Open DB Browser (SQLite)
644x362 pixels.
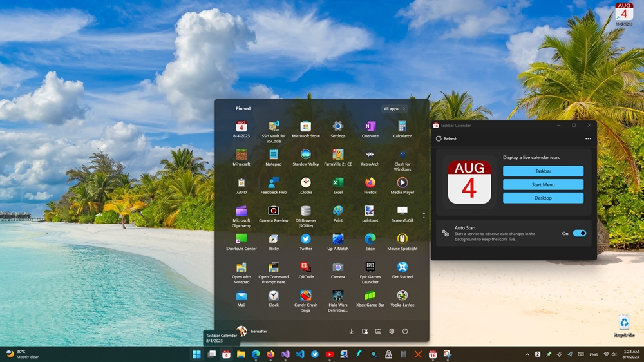(305, 216)
